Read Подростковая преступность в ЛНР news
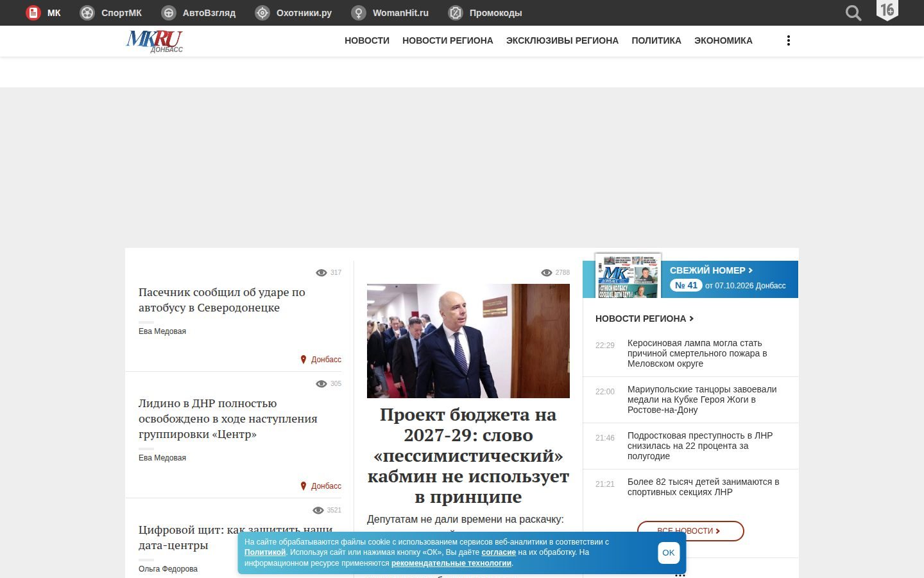This screenshot has width=924, height=578. (x=700, y=446)
